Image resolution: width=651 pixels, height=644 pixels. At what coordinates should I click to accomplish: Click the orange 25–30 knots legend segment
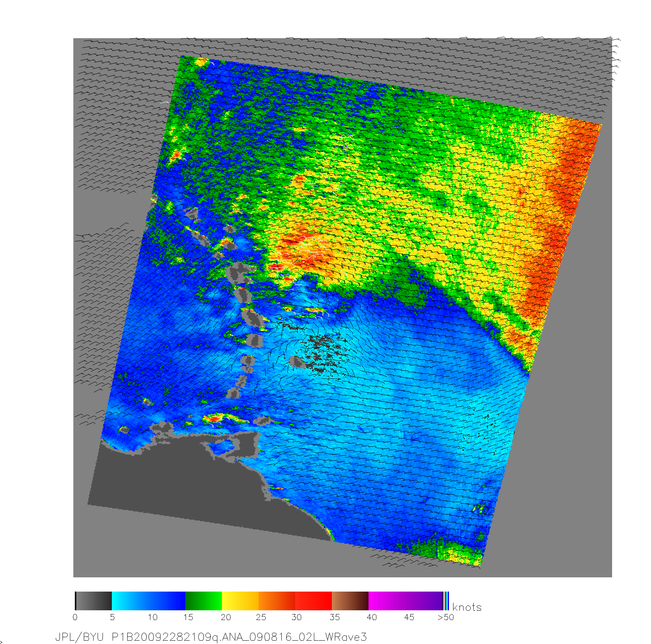[277, 601]
